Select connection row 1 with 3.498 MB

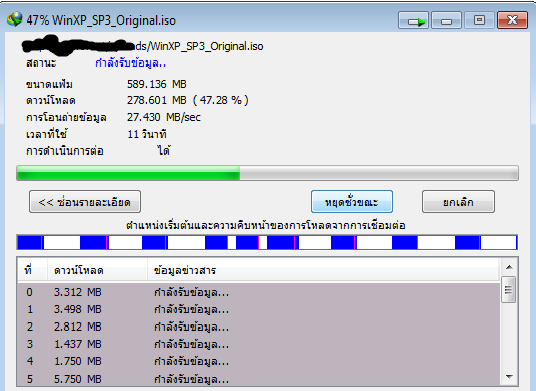[x=259, y=309]
